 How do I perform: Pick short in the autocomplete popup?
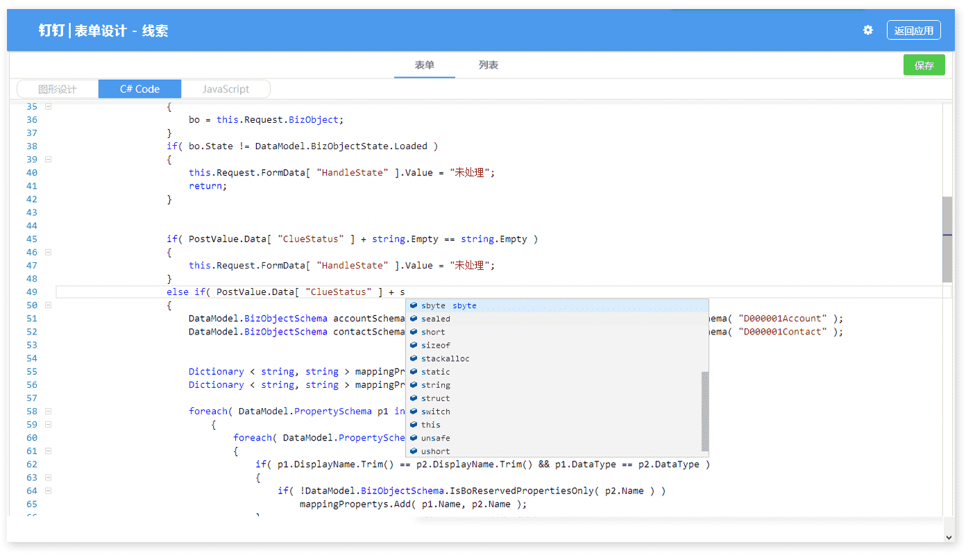[553, 332]
